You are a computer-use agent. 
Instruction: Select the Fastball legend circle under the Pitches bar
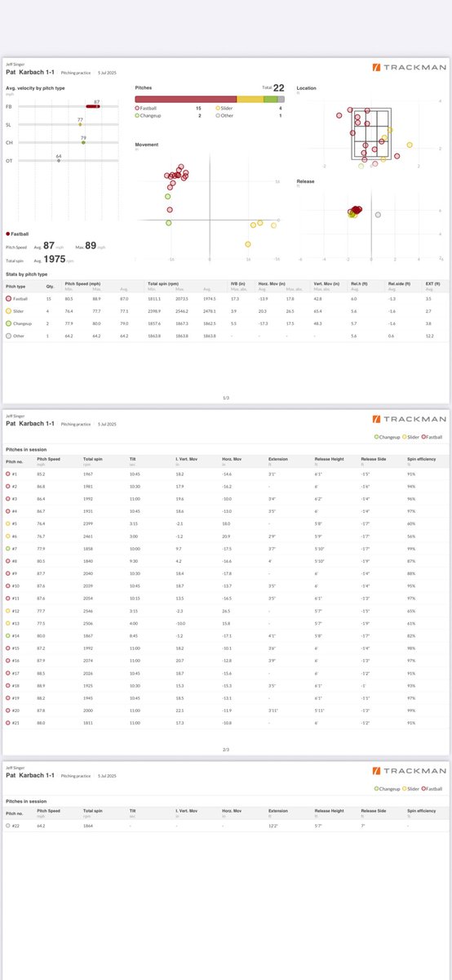[x=137, y=108]
